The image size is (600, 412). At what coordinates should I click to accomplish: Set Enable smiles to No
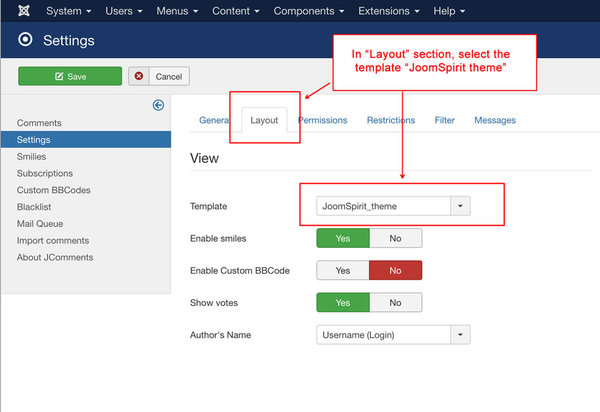tap(396, 238)
